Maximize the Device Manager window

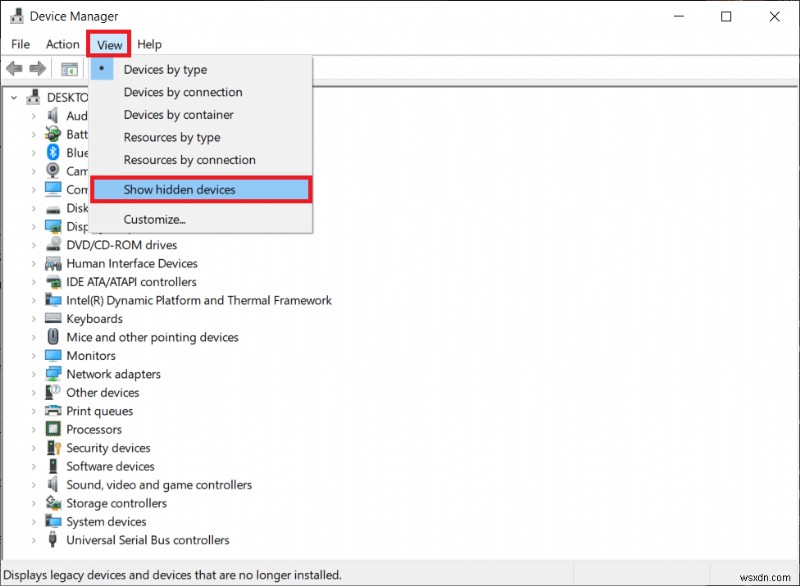726,16
